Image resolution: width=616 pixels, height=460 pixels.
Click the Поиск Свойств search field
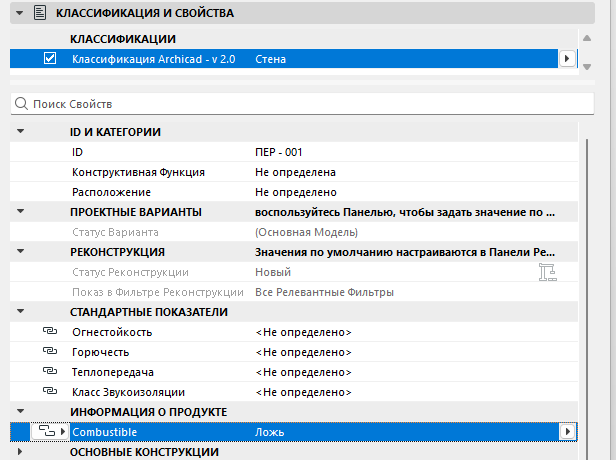click(x=302, y=104)
